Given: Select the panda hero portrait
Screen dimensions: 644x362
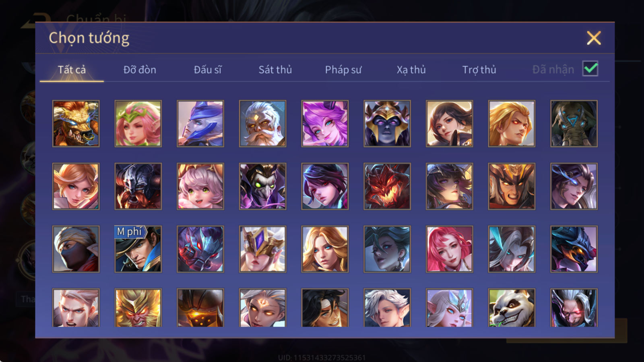Looking at the screenshot, I should point(512,308).
